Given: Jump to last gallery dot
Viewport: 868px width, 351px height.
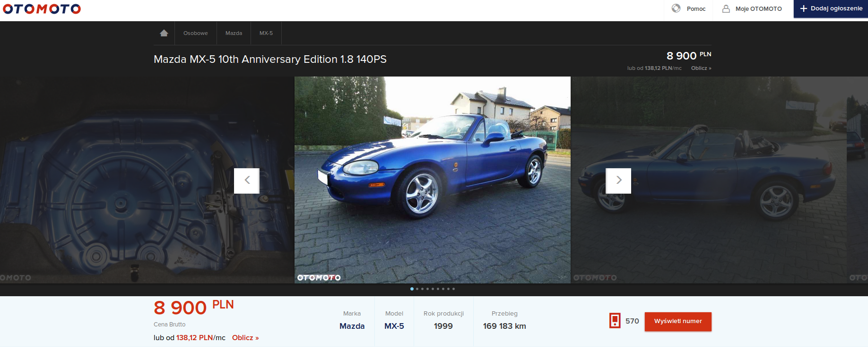Looking at the screenshot, I should click(453, 289).
